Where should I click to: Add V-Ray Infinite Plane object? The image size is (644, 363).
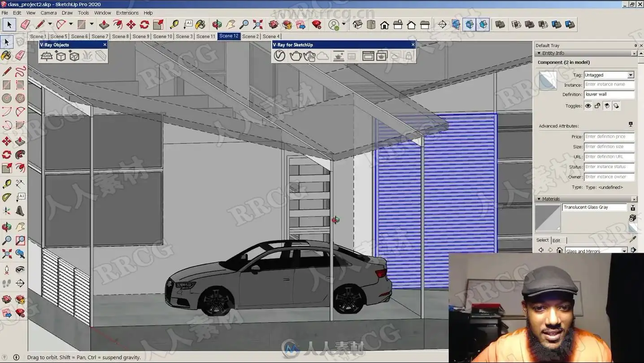tap(47, 56)
